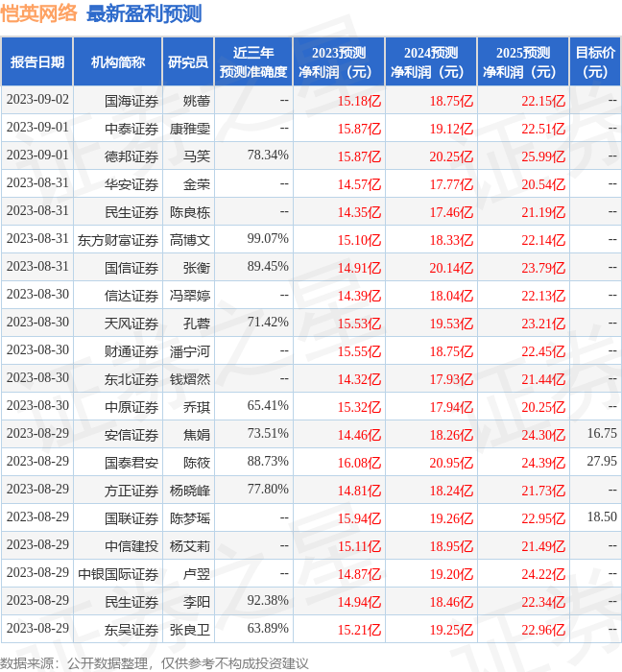This screenshot has height=672, width=622.
Task: Click researcher name 张衡
Action: 197,268
